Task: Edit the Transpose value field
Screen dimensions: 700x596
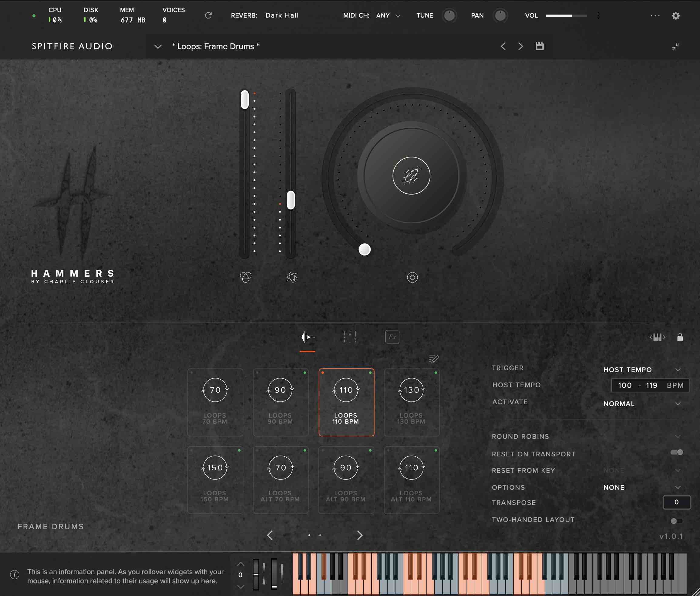Action: (x=677, y=502)
